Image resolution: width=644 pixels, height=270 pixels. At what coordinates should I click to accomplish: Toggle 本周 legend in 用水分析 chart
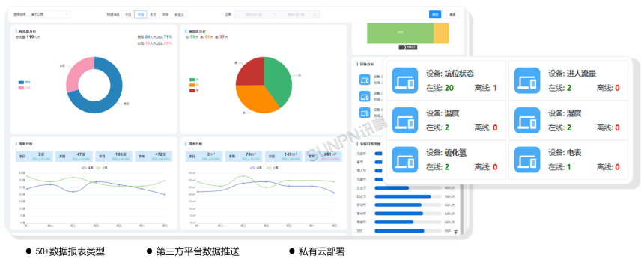256,168
